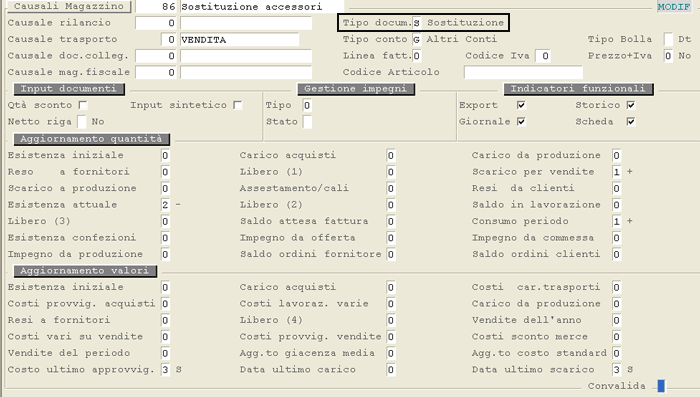Screen dimensions: 700x397
Task: Toggle the Input sintetico checkbox
Action: coord(238,105)
